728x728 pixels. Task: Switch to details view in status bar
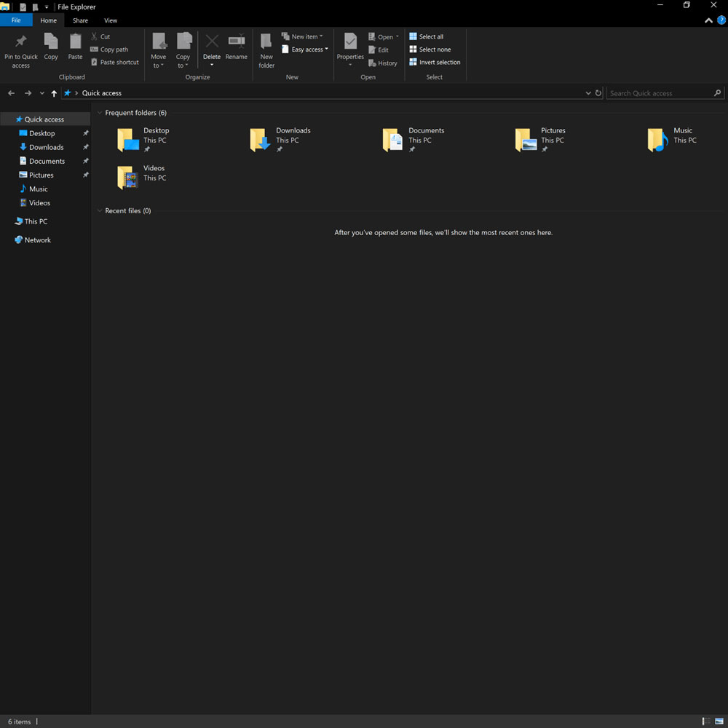coord(706,721)
